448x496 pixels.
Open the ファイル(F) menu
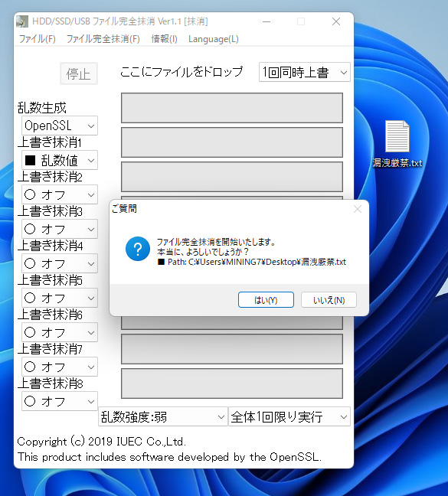[x=37, y=39]
